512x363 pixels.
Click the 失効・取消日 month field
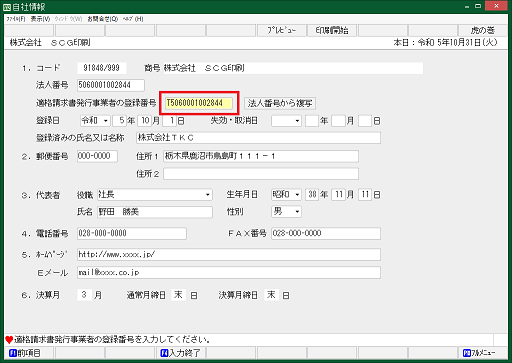(338, 121)
